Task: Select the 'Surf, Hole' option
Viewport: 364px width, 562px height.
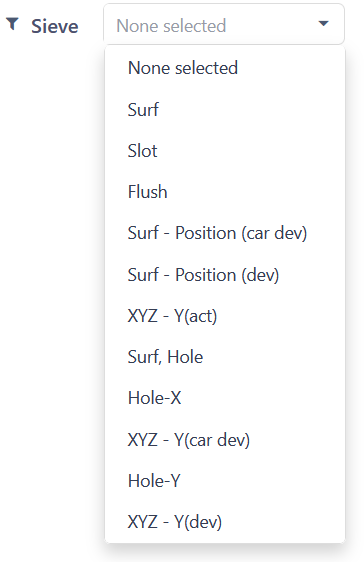Action: (x=225, y=357)
